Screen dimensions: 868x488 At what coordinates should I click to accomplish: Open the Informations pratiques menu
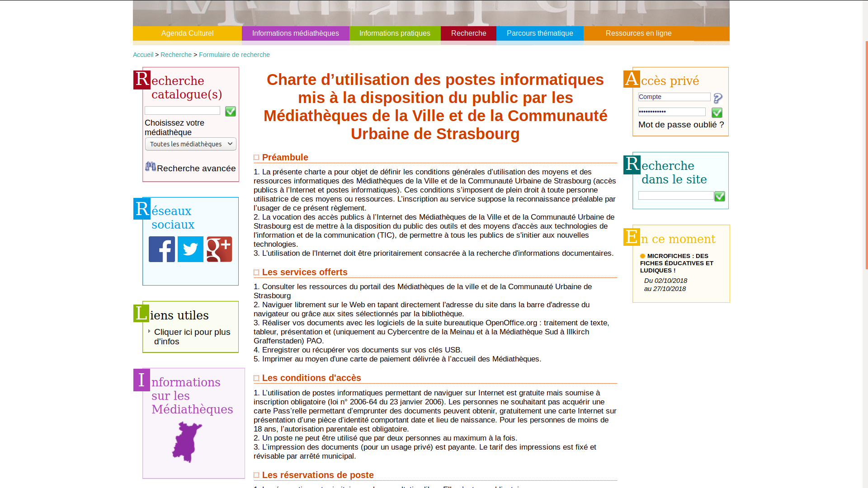coord(395,33)
